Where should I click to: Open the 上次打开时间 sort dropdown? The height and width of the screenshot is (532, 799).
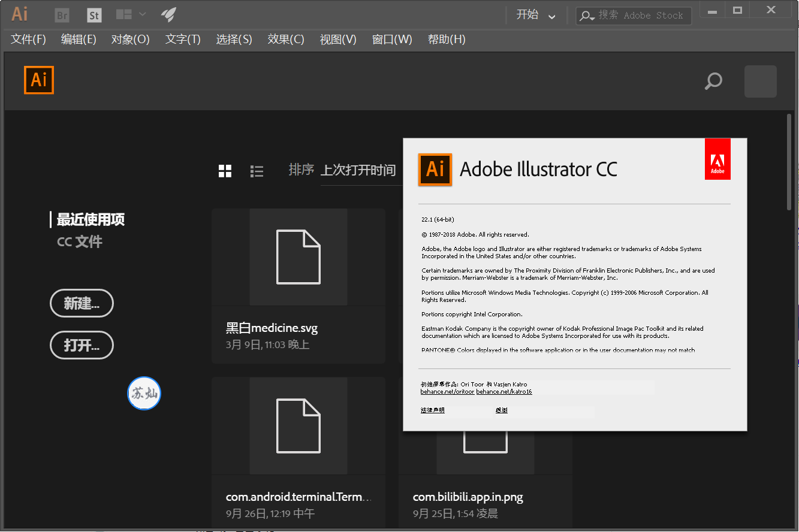(x=361, y=171)
